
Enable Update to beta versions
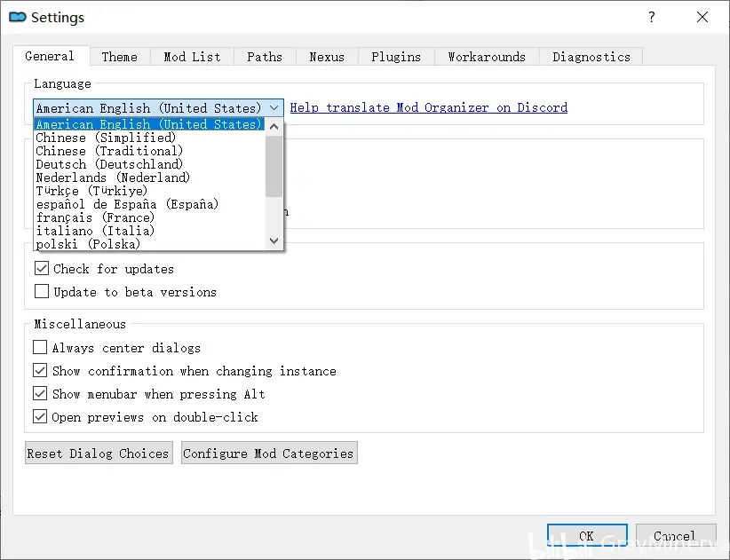42,292
